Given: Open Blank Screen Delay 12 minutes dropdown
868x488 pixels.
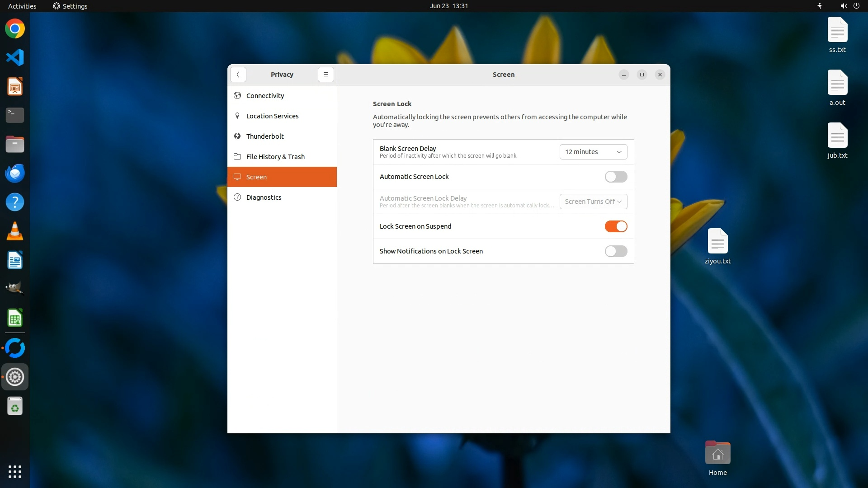Looking at the screenshot, I should point(593,152).
